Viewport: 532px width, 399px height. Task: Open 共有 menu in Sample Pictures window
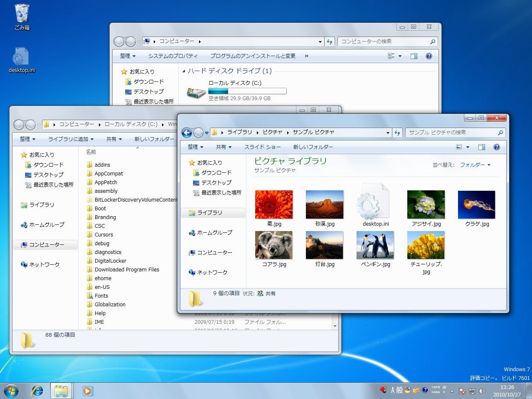point(224,147)
